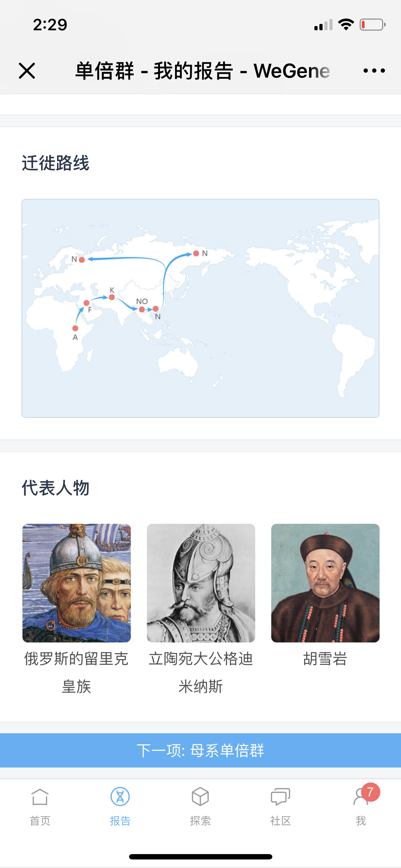The image size is (401, 868).
Task: Tap the K haplogroup marker on map
Action: point(112,297)
